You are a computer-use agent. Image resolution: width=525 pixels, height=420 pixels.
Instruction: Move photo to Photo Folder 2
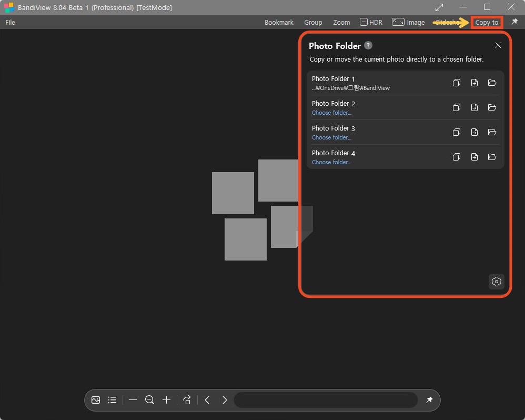474,107
